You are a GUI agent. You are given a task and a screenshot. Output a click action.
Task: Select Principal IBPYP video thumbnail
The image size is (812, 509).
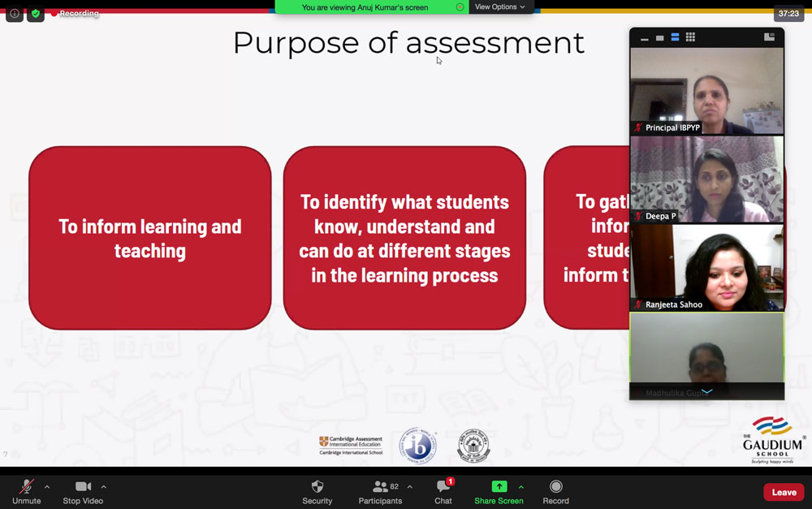pos(707,91)
